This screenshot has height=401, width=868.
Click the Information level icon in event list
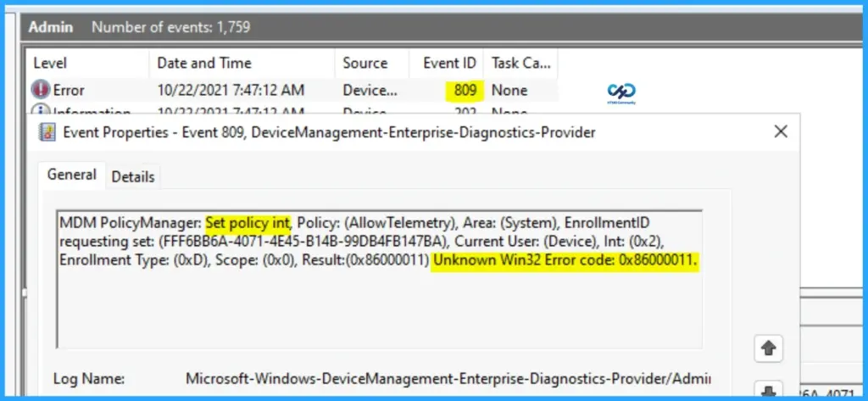point(41,111)
